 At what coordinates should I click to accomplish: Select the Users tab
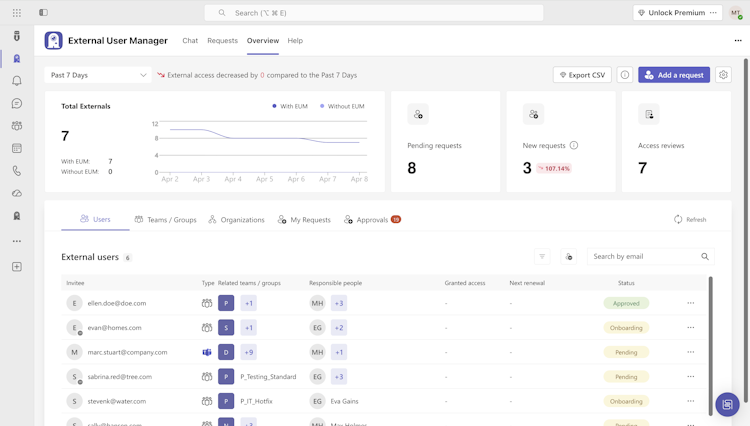point(95,219)
